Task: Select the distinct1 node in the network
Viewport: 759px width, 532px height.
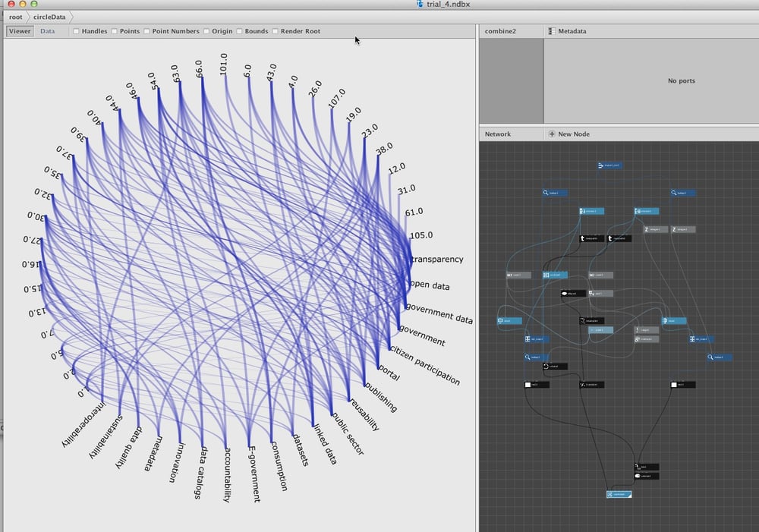Action: [591, 211]
